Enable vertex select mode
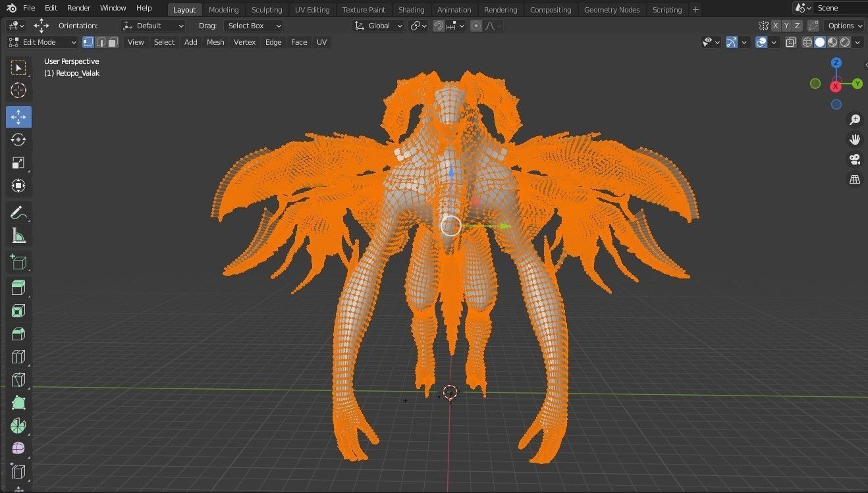 tap(88, 42)
